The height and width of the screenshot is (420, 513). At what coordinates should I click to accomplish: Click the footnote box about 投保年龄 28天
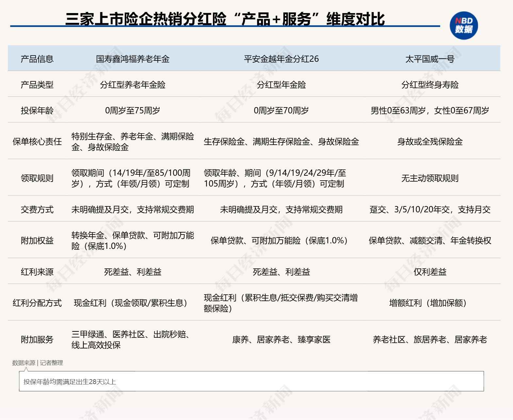click(251, 381)
